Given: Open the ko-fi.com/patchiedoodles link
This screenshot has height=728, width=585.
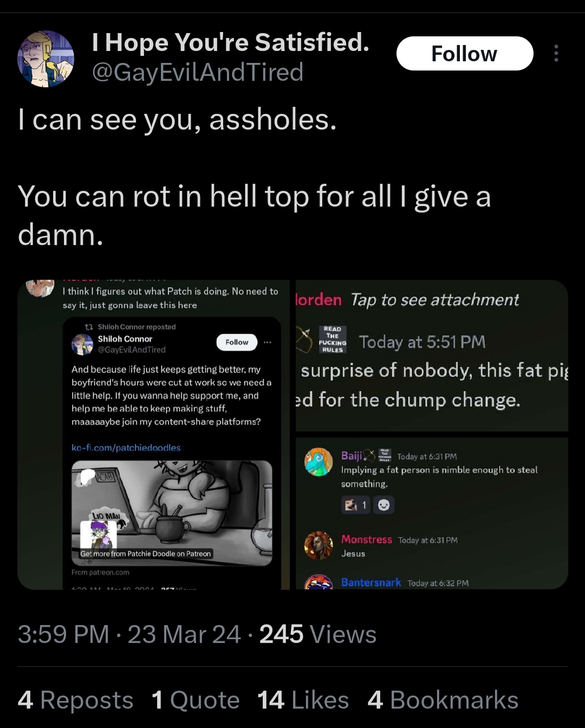Looking at the screenshot, I should click(x=126, y=447).
